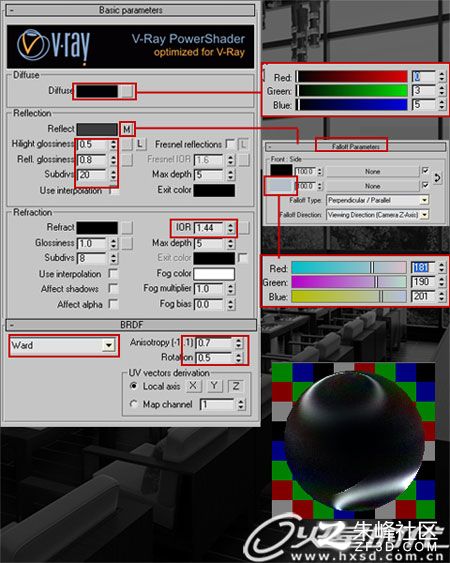This screenshot has height=563, width=450.
Task: Select the X local axis button
Action: (x=193, y=386)
